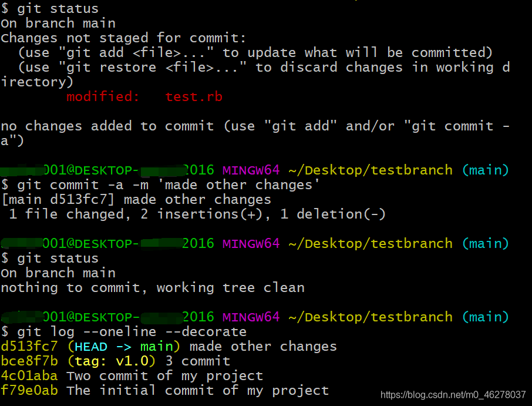
Task: Click the blog.csdn.net watermark link
Action: pos(453,395)
